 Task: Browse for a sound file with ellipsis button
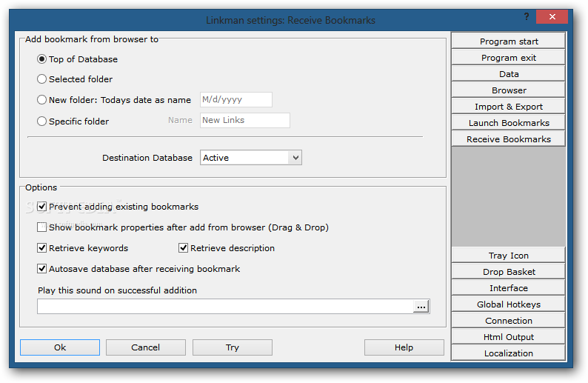tap(421, 307)
